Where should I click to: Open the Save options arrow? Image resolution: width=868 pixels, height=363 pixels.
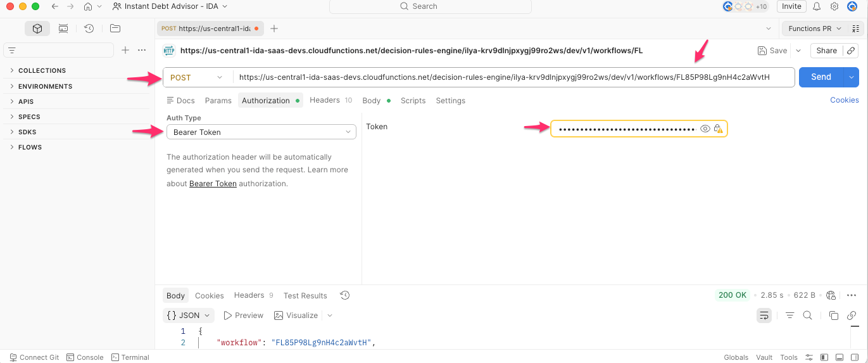(x=798, y=51)
